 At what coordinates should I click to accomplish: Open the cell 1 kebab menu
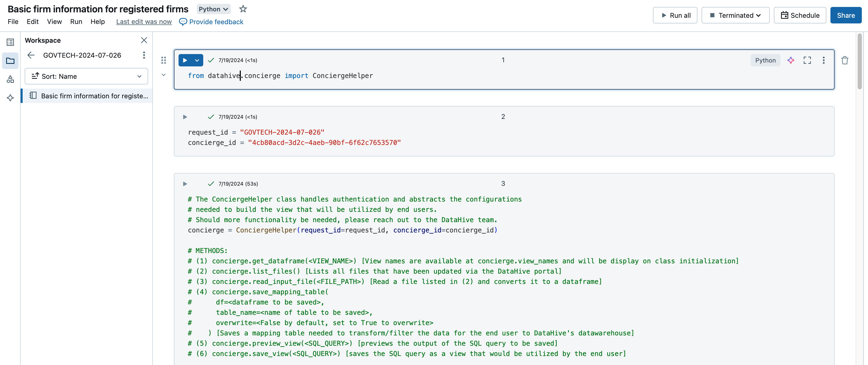[823, 60]
